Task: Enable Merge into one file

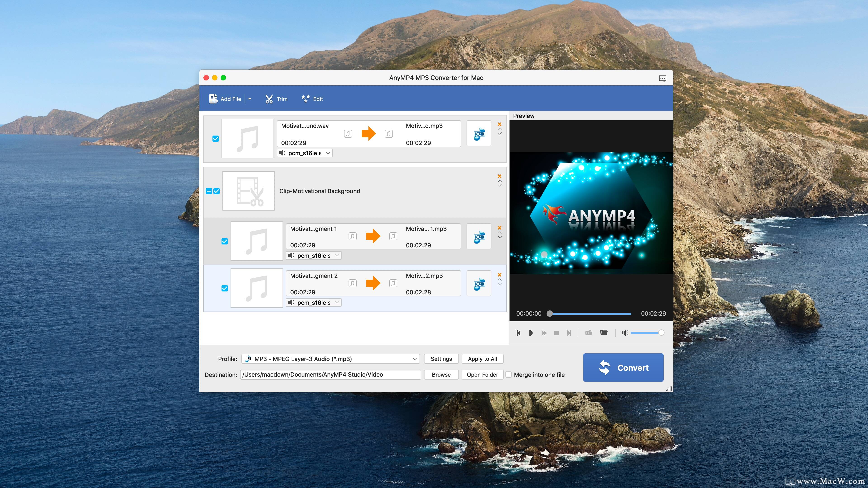Action: pyautogui.click(x=509, y=375)
